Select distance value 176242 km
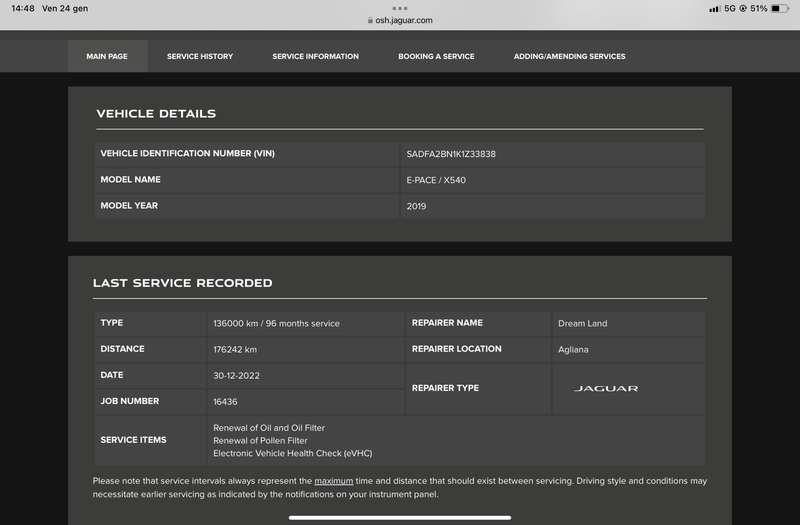The width and height of the screenshot is (800, 525). pyautogui.click(x=235, y=349)
